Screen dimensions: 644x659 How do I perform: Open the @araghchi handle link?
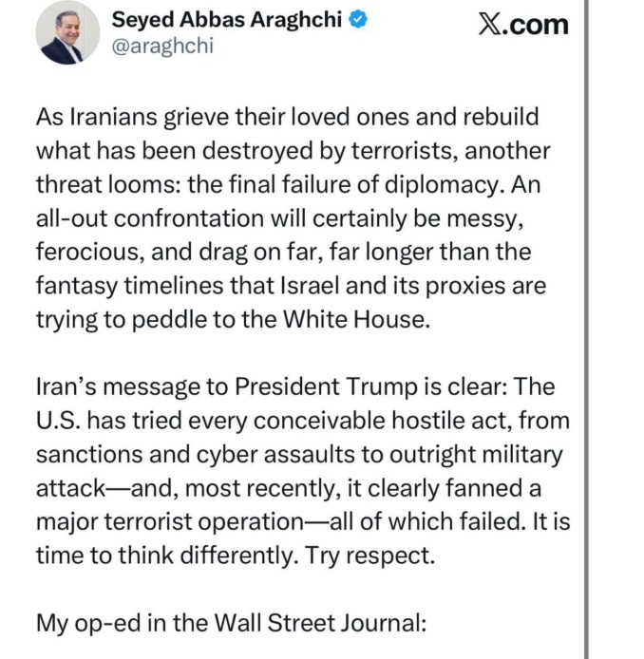pyautogui.click(x=163, y=46)
